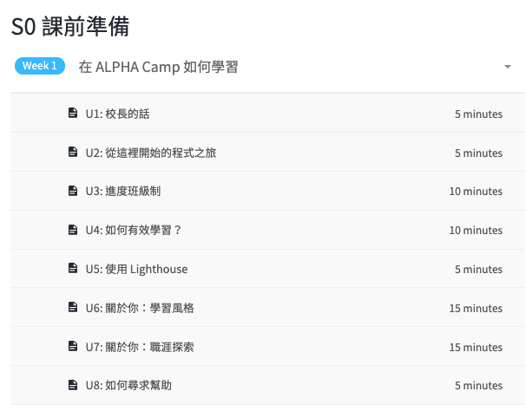Click the document icon beside U6 lesson
This screenshot has width=532, height=411.
tap(73, 307)
